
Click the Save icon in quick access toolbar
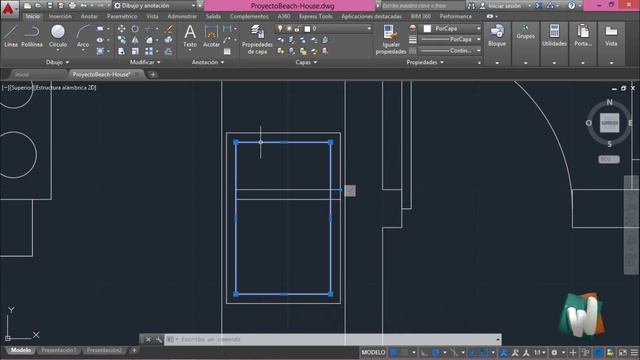[50, 6]
